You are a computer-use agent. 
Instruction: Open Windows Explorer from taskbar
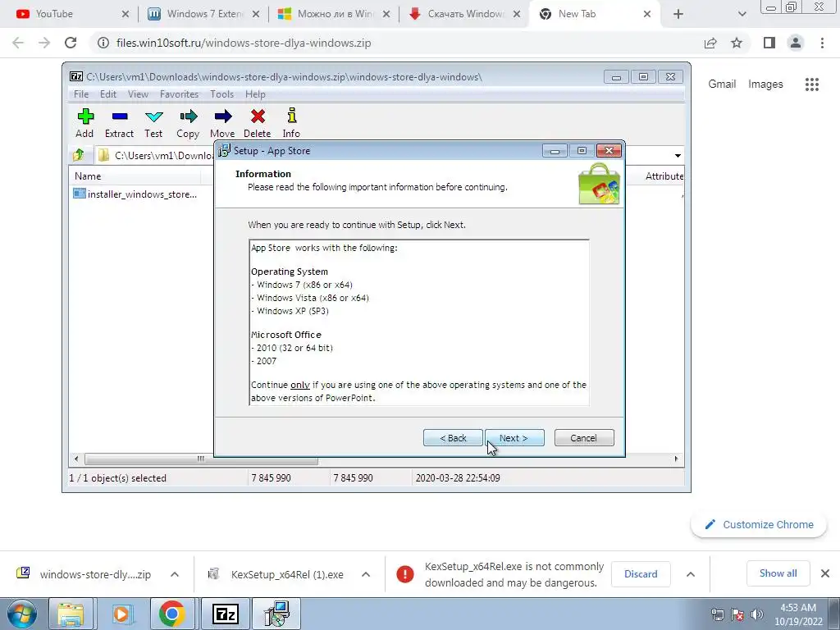click(71, 614)
